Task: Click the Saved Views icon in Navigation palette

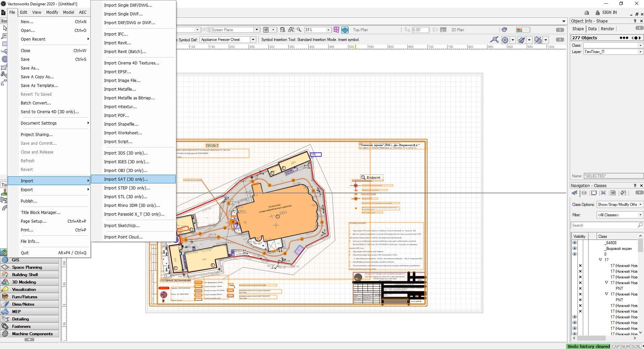Action: point(613,193)
